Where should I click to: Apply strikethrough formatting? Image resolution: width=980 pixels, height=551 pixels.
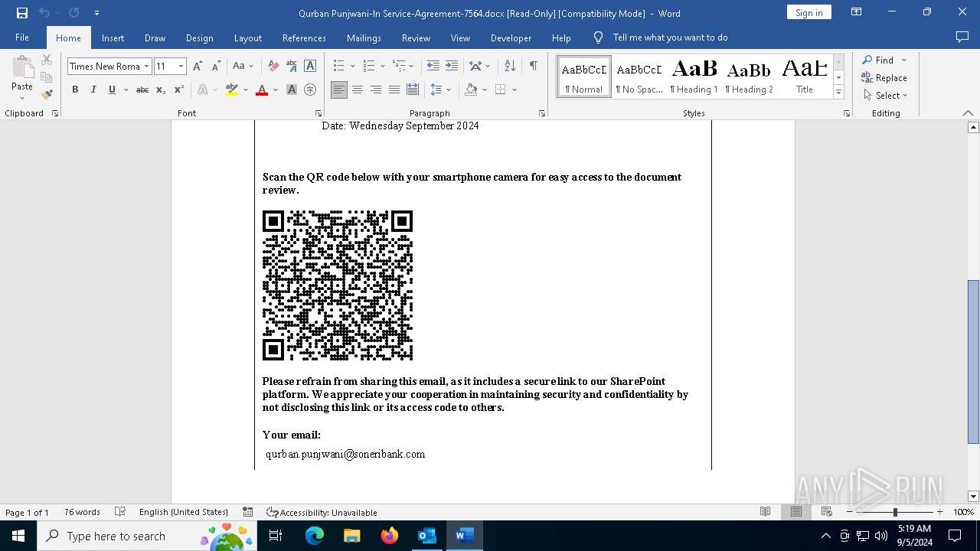(142, 90)
